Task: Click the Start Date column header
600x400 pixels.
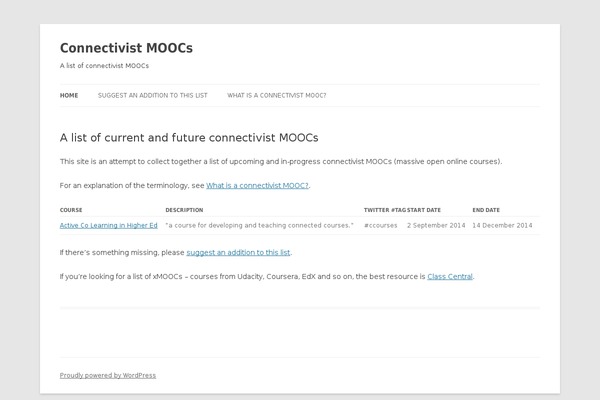Action: click(x=424, y=210)
